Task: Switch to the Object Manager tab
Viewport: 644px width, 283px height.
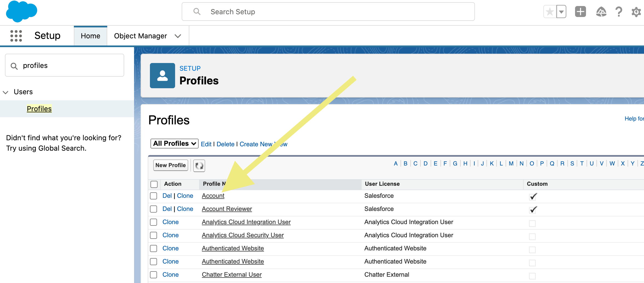Action: 140,36
